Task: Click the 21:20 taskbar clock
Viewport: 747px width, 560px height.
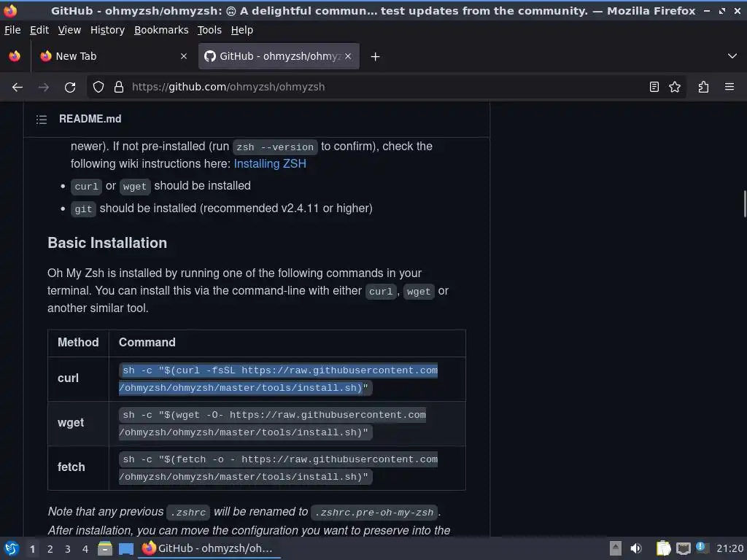Action: point(729,548)
